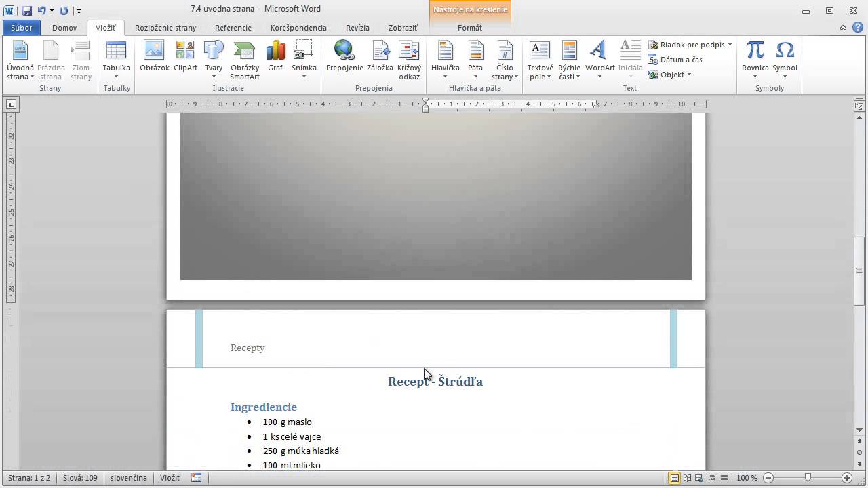Insert an equation with Rovnica

(x=755, y=60)
